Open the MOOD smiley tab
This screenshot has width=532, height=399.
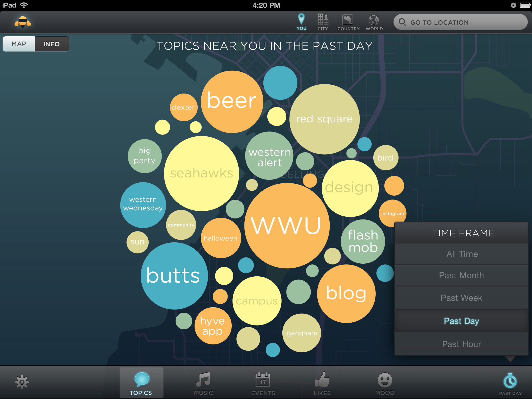(x=385, y=384)
